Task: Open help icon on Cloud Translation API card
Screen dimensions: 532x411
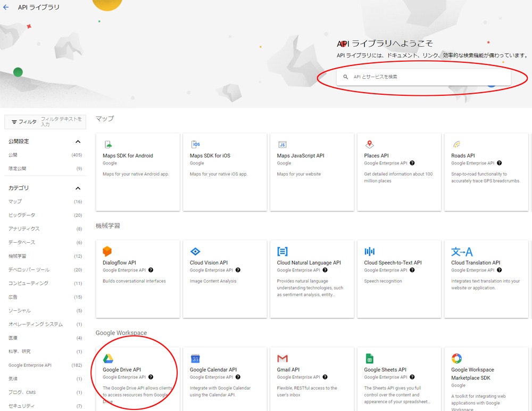Action: (x=499, y=270)
